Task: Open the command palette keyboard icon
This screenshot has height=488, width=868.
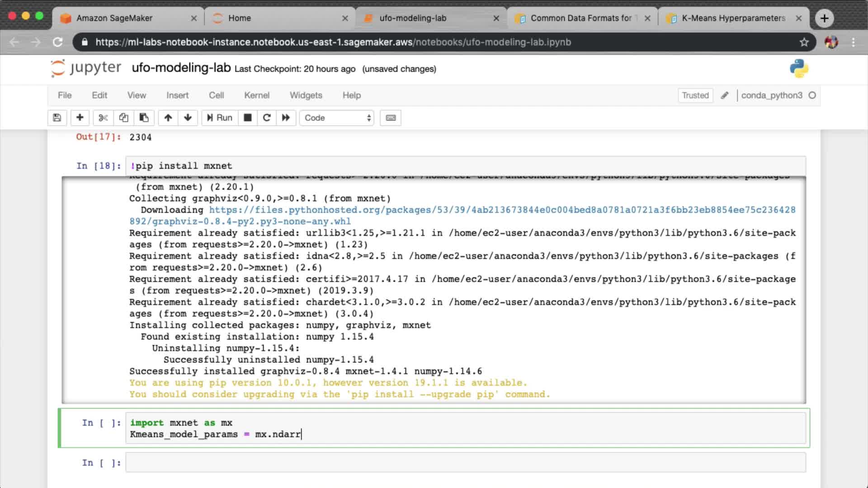Action: point(391,118)
